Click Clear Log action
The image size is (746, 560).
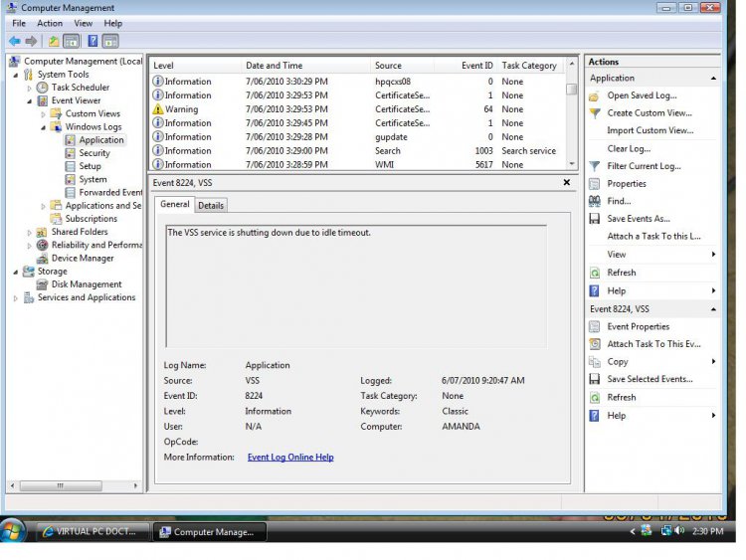pyautogui.click(x=629, y=149)
